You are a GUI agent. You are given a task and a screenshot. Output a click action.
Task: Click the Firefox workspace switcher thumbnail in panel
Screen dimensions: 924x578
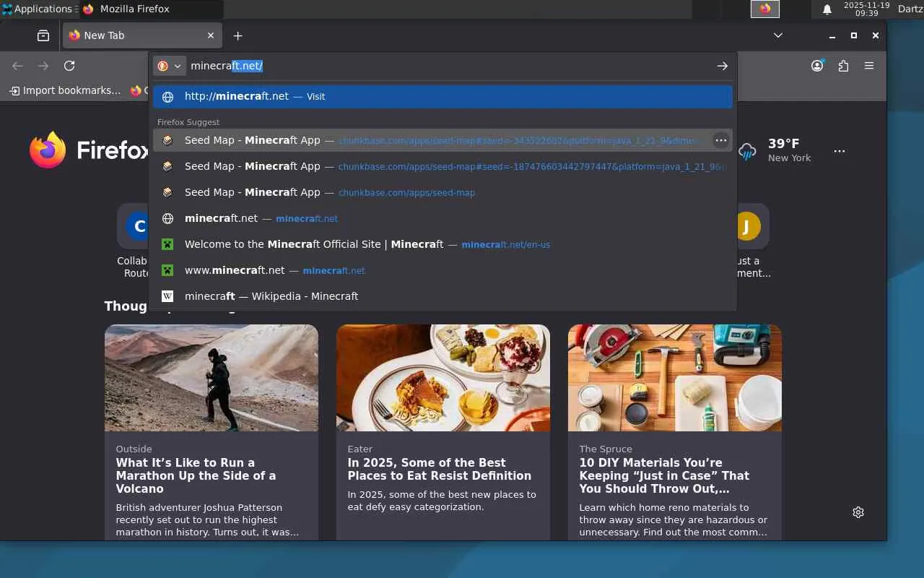pos(765,9)
